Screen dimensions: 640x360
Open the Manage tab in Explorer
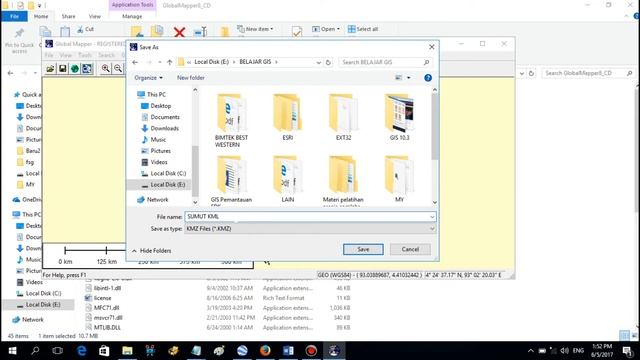(x=132, y=16)
